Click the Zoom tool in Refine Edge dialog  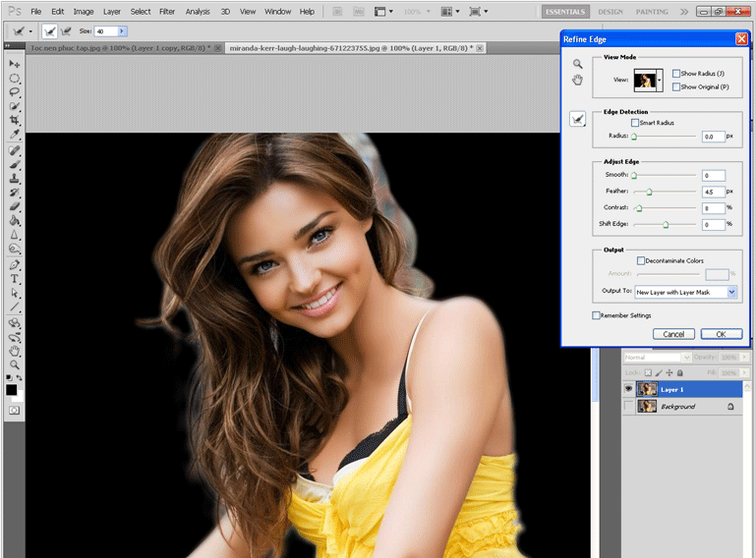tap(578, 64)
